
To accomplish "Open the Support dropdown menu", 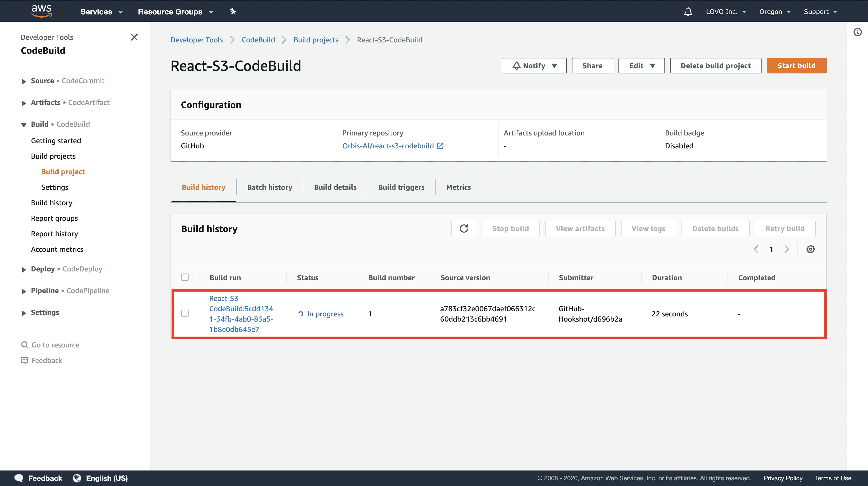I will tap(820, 12).
